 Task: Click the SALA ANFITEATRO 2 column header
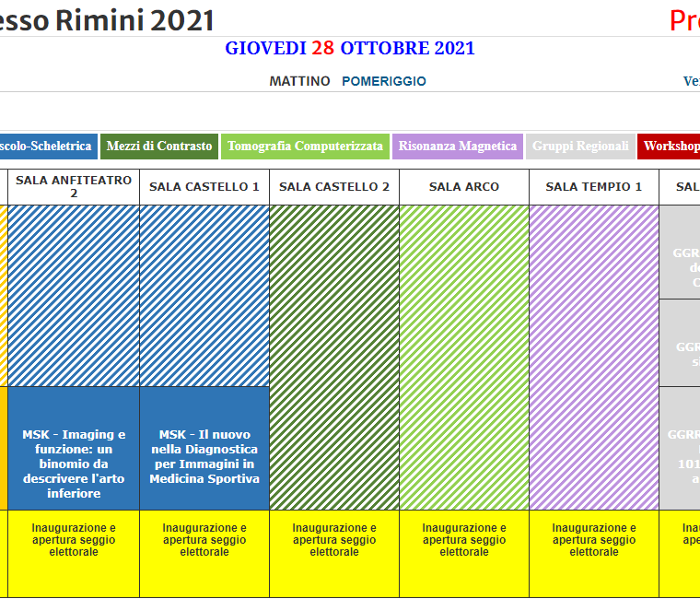[x=74, y=186]
